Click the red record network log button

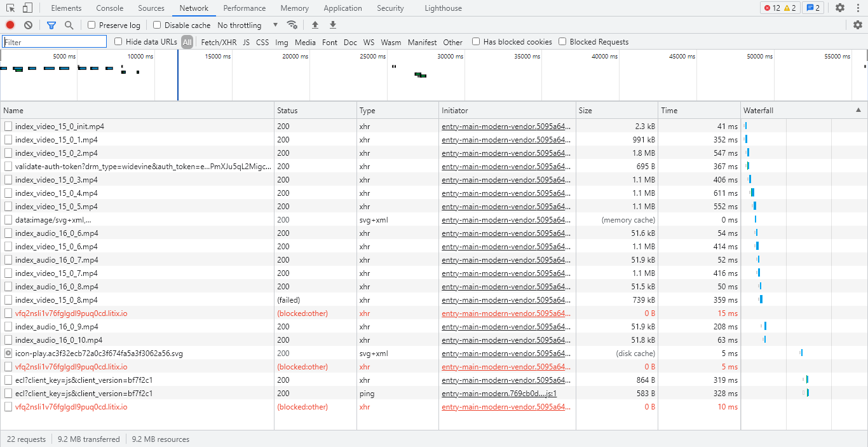coord(10,25)
